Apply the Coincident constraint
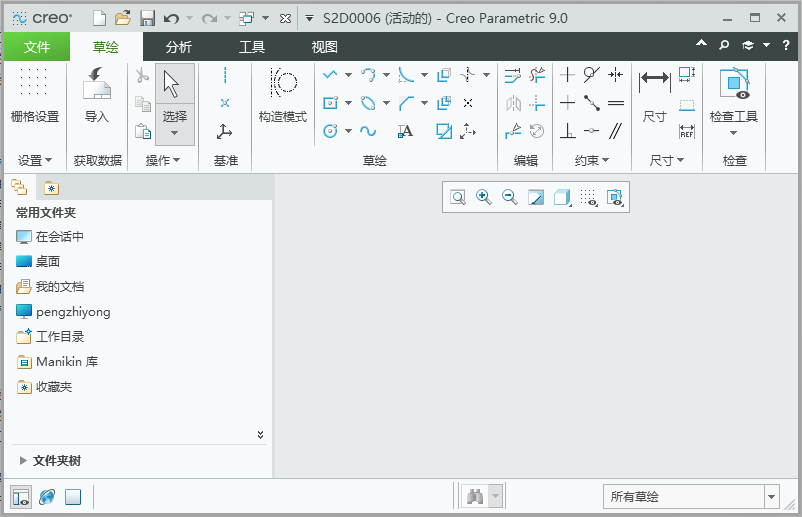 (592, 131)
